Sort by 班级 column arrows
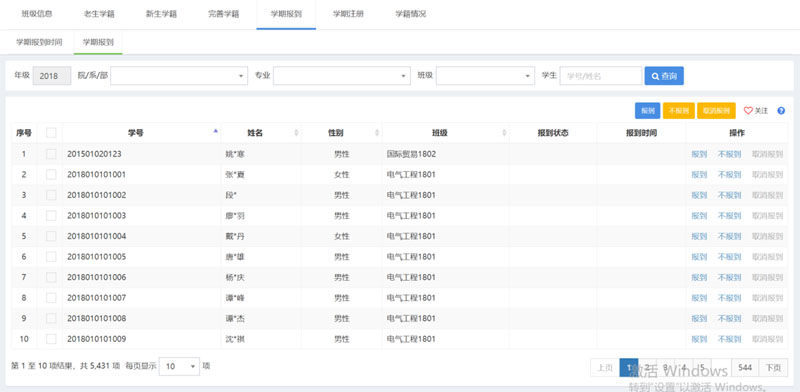 [x=504, y=133]
